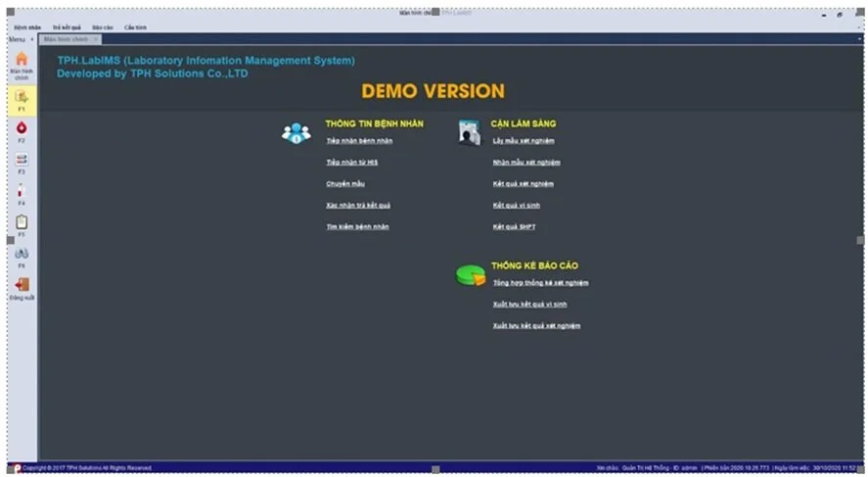The width and height of the screenshot is (868, 477).
Task: Open the Tổng hợp thống kê xét nghiệm link
Action: 541,283
